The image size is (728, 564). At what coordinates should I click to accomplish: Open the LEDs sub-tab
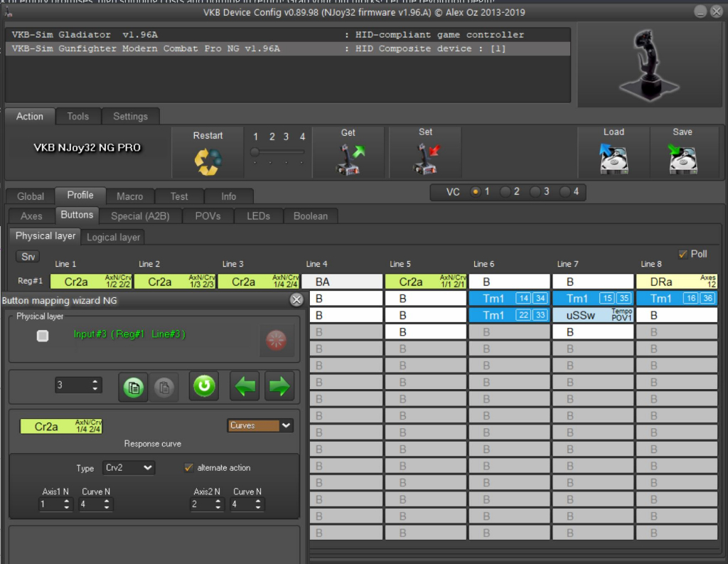tap(259, 216)
